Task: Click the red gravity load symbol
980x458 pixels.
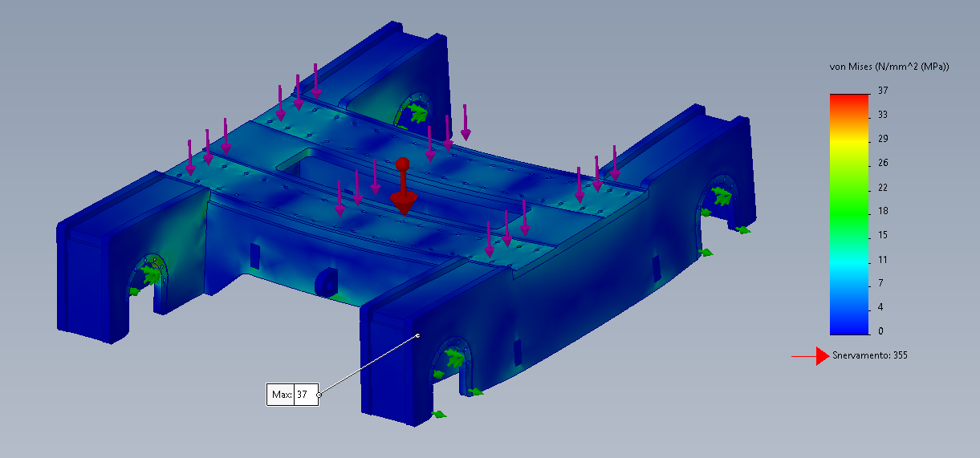Action: coord(403,190)
